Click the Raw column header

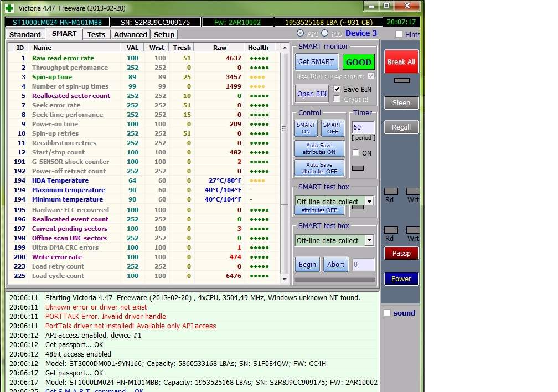(220, 48)
